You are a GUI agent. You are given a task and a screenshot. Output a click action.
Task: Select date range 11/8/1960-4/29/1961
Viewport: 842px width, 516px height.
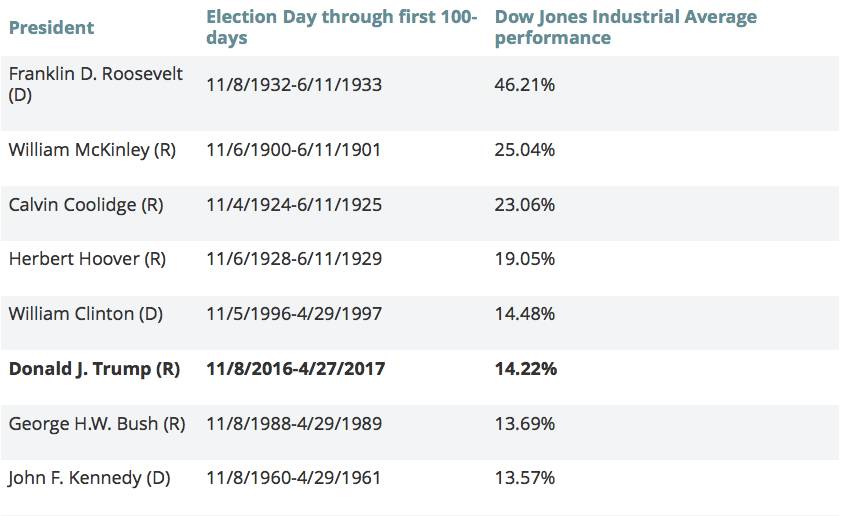[x=294, y=478]
